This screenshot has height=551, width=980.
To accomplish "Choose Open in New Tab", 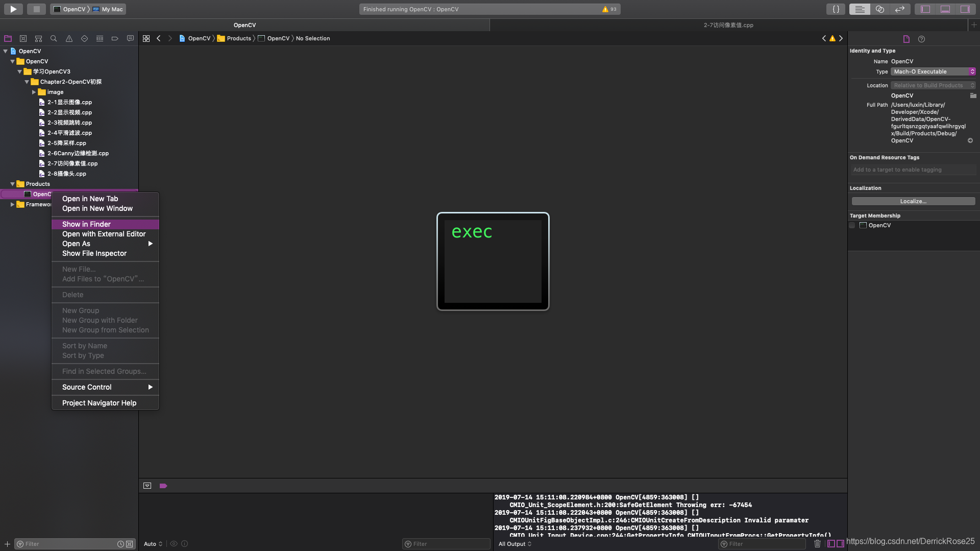I will [x=105, y=199].
